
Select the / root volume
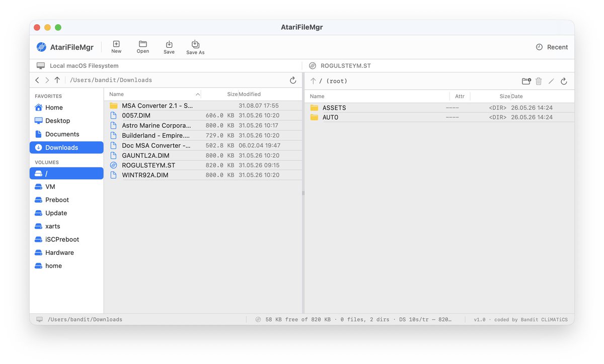(66, 173)
